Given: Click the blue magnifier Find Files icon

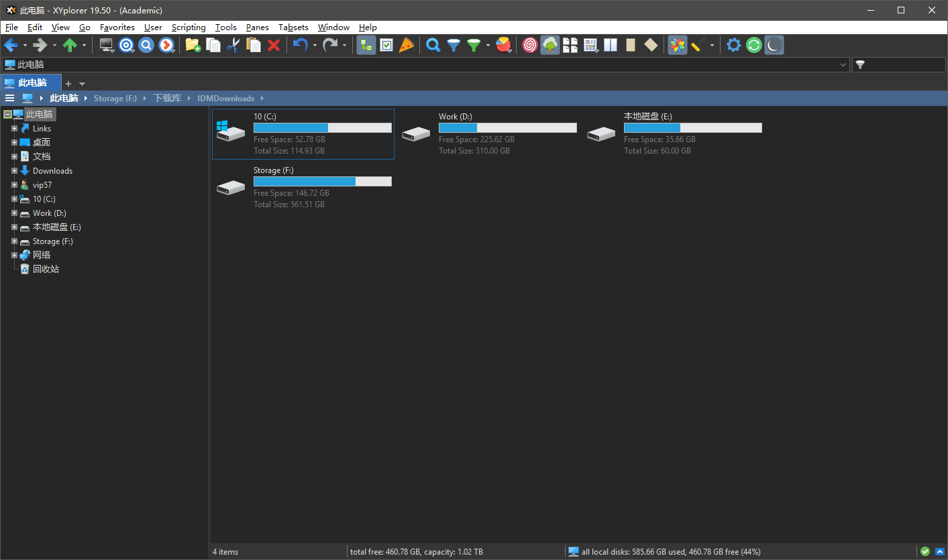Looking at the screenshot, I should point(433,45).
